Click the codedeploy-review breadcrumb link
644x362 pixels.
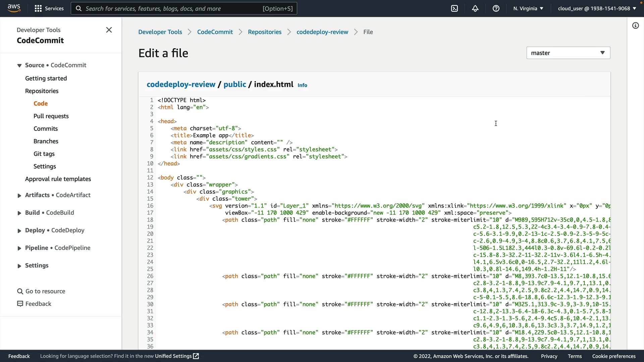click(x=322, y=32)
